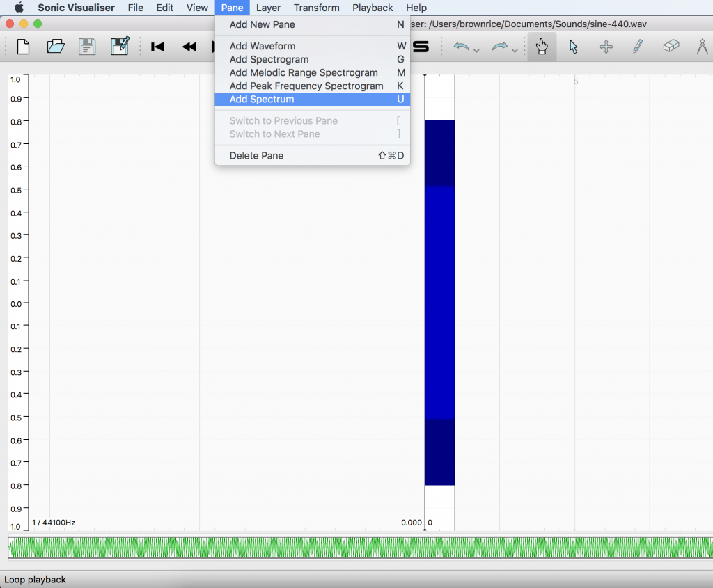
Task: Open the Undo history dropdown arrow
Action: pyautogui.click(x=476, y=50)
